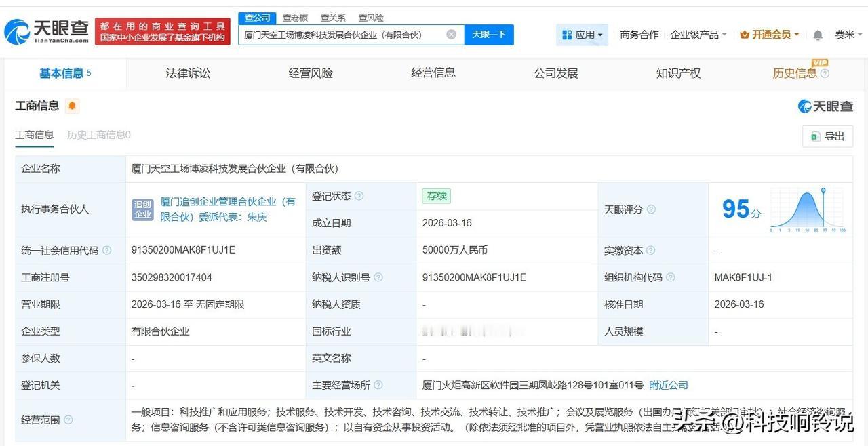
Task: Switch to the 知识产权 tab
Action: pos(678,73)
